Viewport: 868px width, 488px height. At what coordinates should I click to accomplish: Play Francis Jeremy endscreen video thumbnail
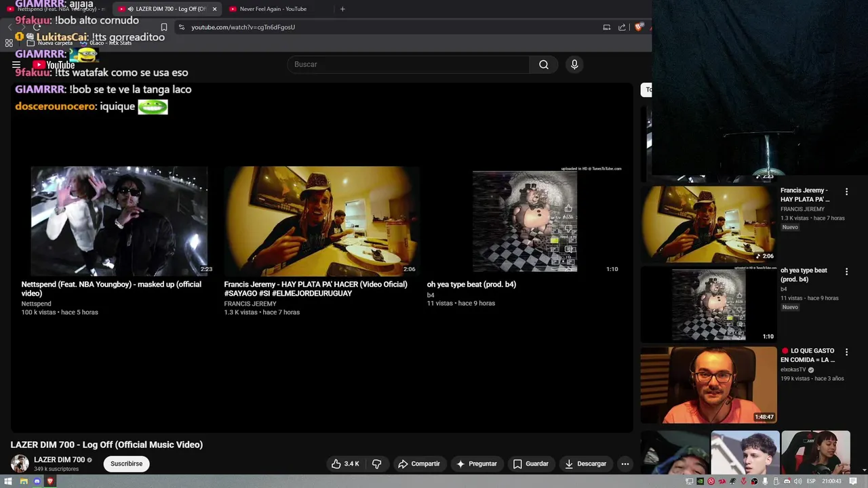[321, 221]
